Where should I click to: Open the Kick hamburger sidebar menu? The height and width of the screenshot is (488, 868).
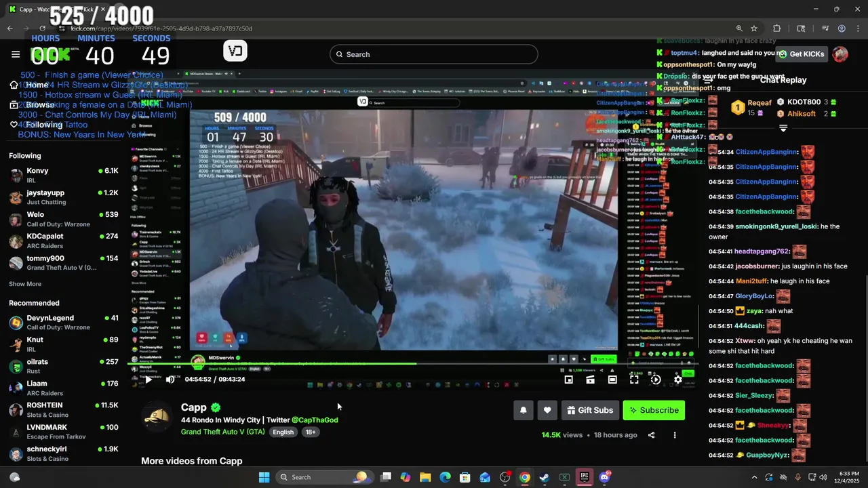tap(16, 54)
